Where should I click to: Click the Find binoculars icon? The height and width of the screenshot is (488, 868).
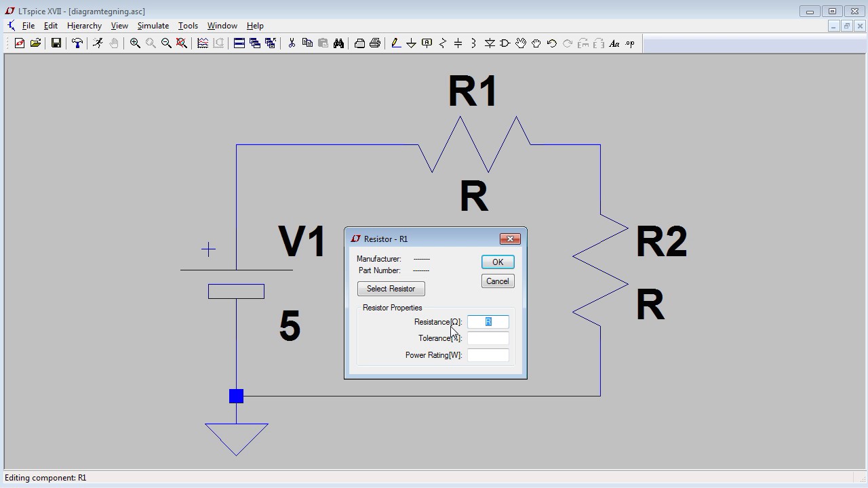(x=338, y=43)
